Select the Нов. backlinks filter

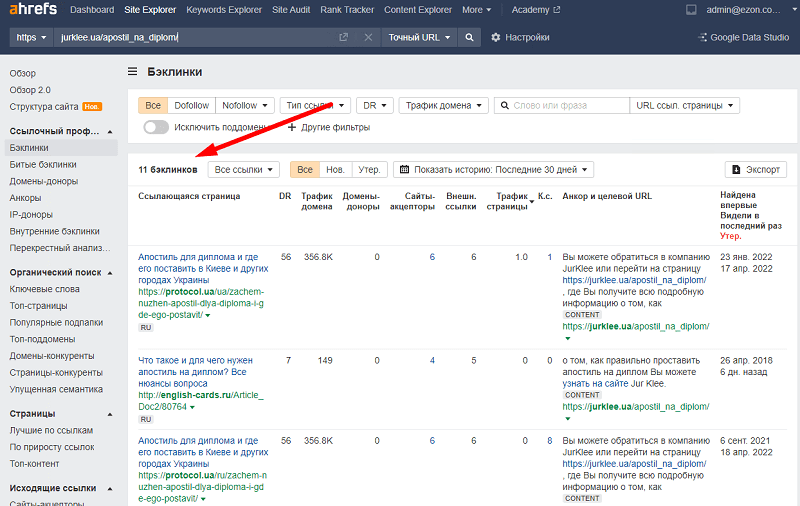click(x=336, y=170)
